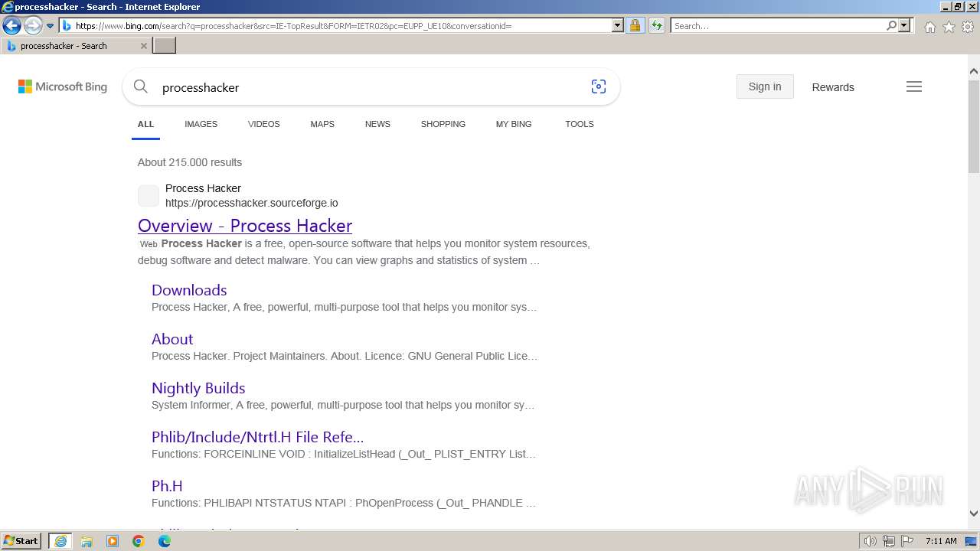The image size is (980, 551).
Task: Open the media player taskbar icon
Action: [x=113, y=541]
